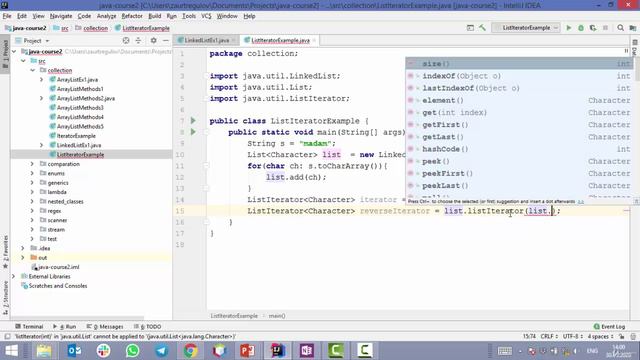The image size is (640, 360).
Task: Open the Event Log
Action: click(x=609, y=327)
